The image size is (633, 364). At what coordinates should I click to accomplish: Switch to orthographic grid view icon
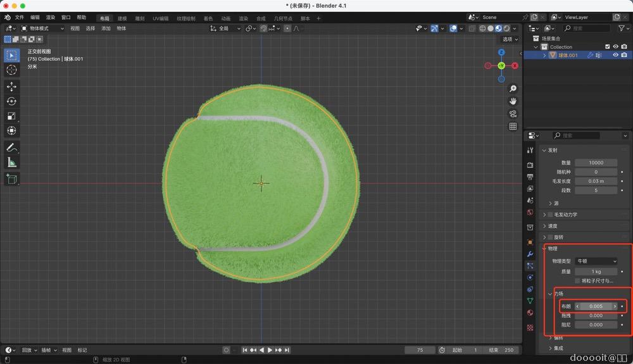click(x=513, y=127)
